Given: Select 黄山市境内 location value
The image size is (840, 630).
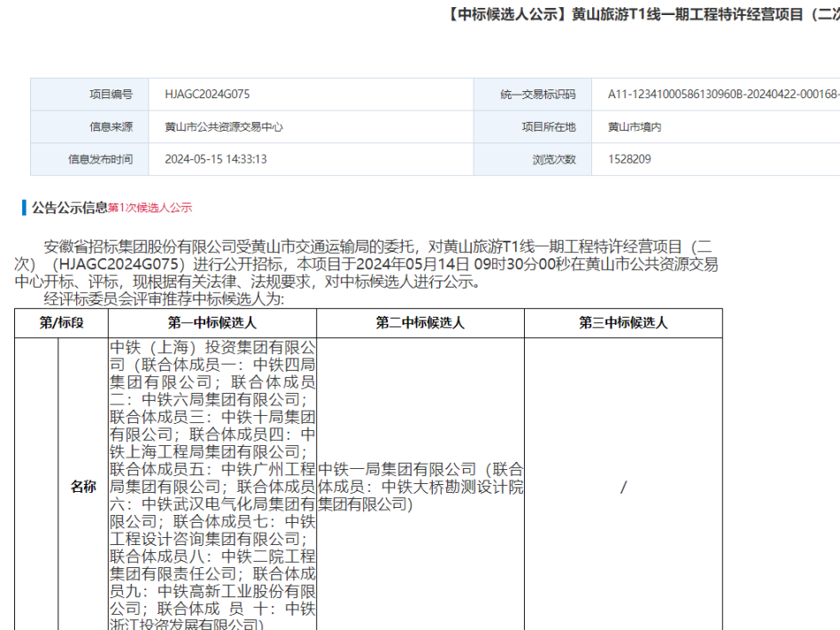Looking at the screenshot, I should pos(635,127).
